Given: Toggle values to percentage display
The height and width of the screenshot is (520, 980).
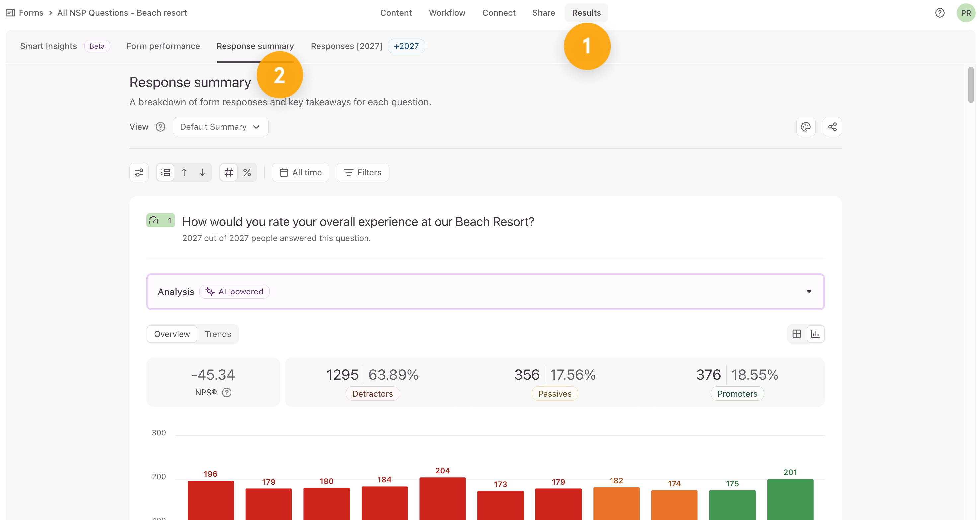Looking at the screenshot, I should coord(247,172).
